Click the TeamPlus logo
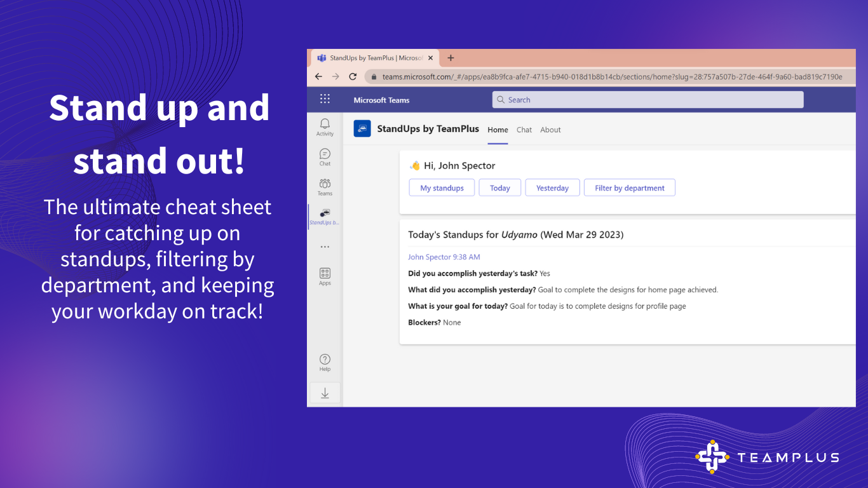Screen dimensions: 868x488 point(767,457)
